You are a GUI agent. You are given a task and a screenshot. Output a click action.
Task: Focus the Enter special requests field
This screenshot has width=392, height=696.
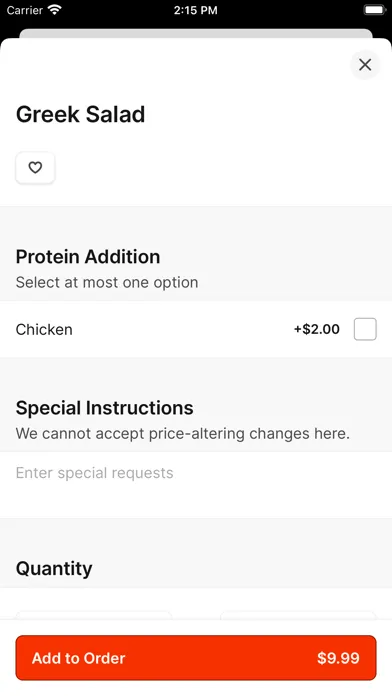[196, 485]
